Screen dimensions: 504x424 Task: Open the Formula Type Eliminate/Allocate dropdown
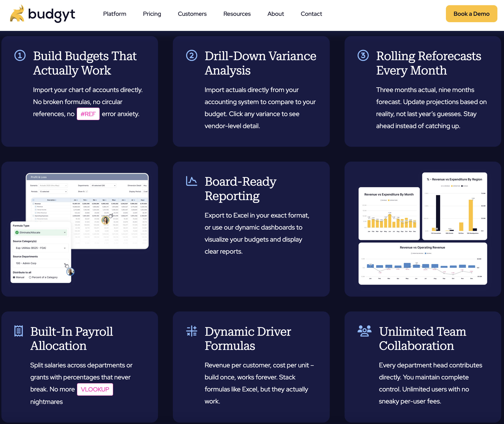(x=41, y=232)
